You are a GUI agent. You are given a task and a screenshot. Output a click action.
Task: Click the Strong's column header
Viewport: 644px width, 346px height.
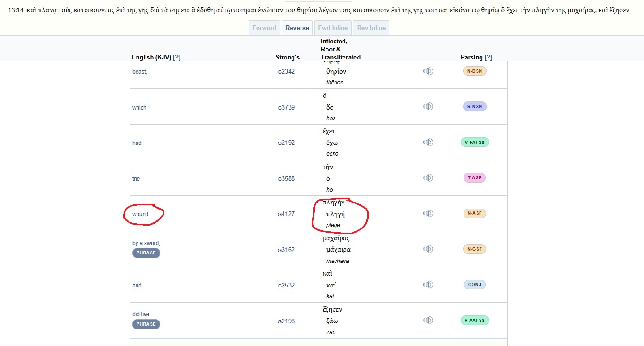[x=288, y=58]
